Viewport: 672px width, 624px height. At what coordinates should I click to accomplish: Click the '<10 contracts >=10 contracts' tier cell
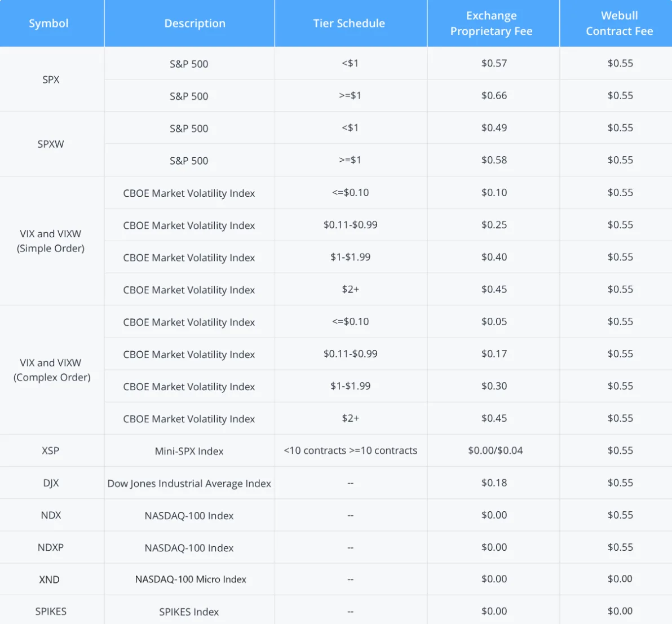tap(350, 450)
